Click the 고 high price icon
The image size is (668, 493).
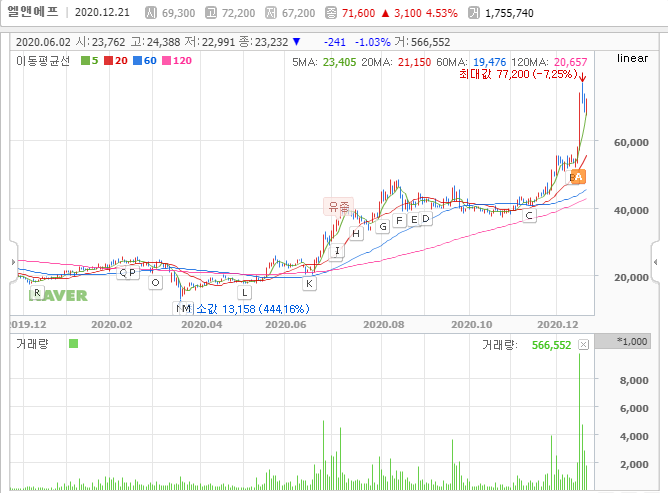[x=210, y=13]
